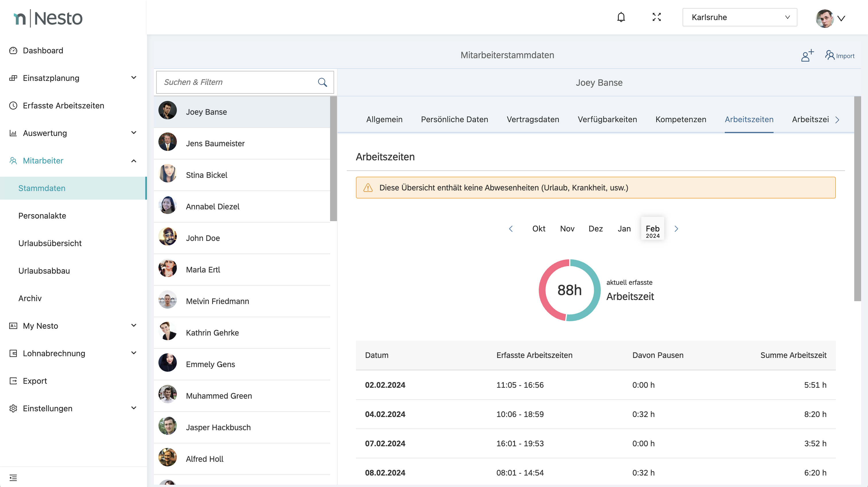Click the add new employee icon
Viewport: 868px width, 487px height.
click(807, 56)
